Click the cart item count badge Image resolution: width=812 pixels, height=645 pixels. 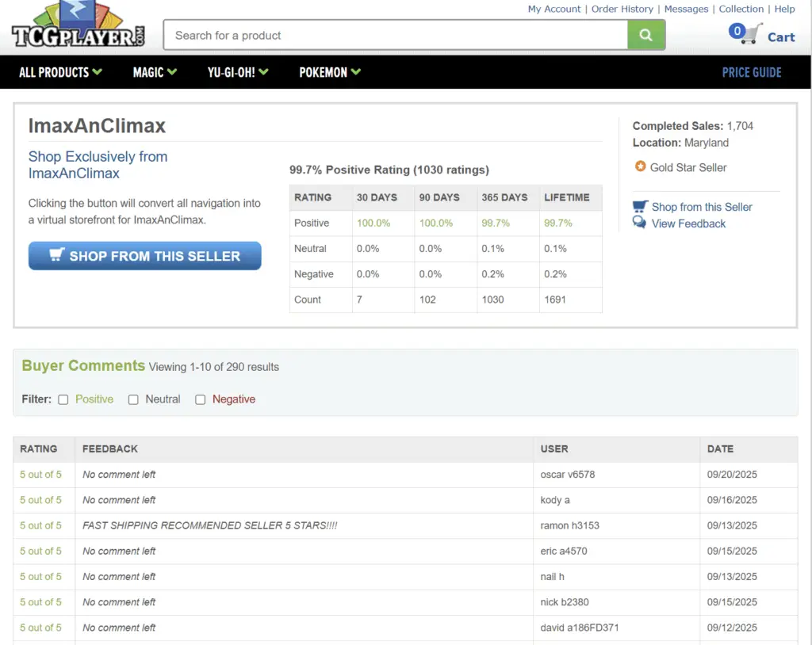(x=737, y=31)
